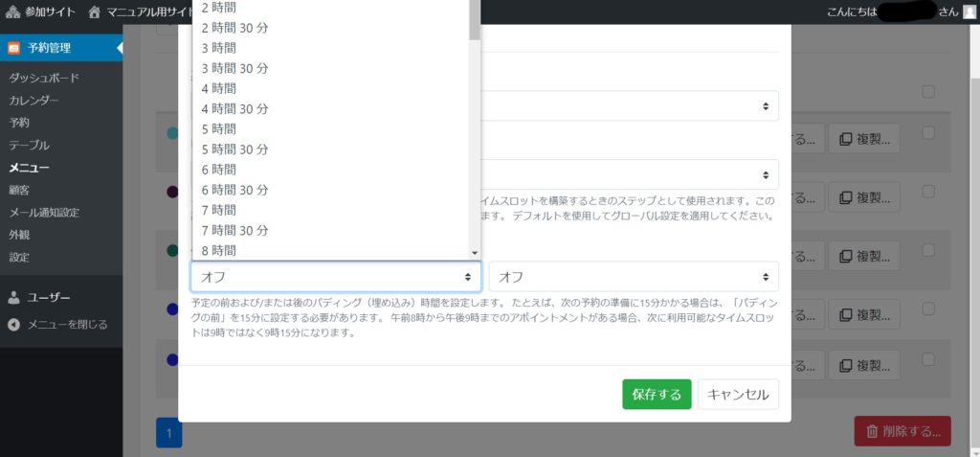980x457 pixels.
Task: Click the ユーザー person icon in sidebar
Action: pos(13,297)
